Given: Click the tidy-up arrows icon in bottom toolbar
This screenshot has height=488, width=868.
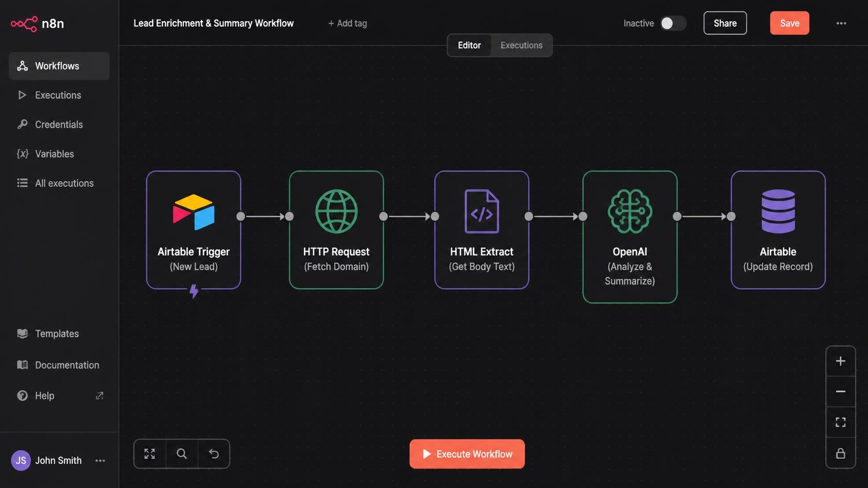Looking at the screenshot, I should pyautogui.click(x=150, y=454).
